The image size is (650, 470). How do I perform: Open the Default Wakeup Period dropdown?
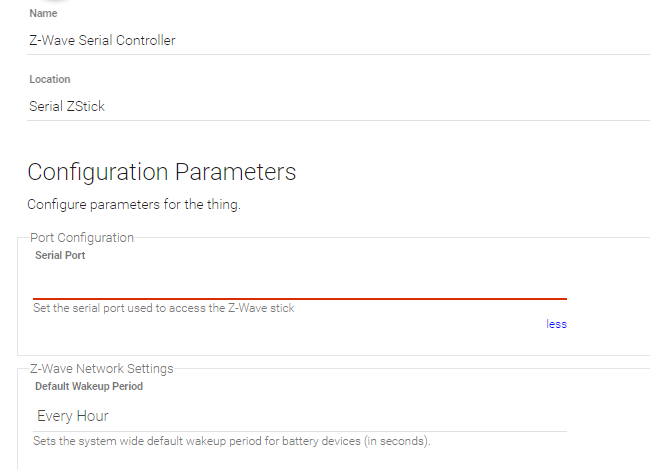[300, 416]
